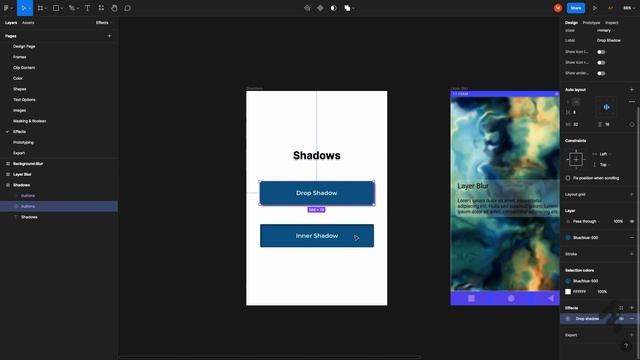
Task: Switch to the Assets tab
Action: (28, 22)
